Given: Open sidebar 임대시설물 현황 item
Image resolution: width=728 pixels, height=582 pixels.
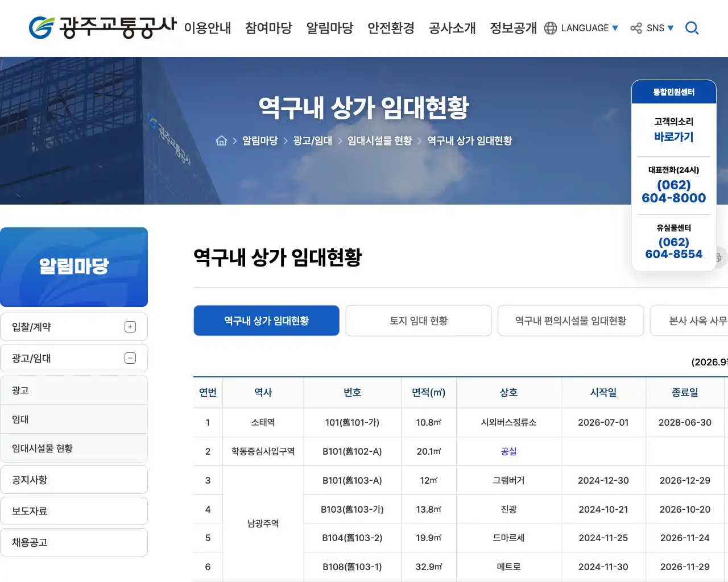Looking at the screenshot, I should pos(74,448).
